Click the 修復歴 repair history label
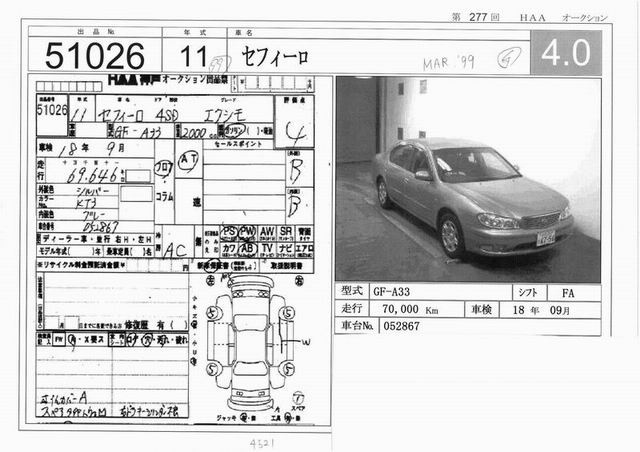Image resolution: width=640 pixels, height=452 pixels. [x=138, y=325]
